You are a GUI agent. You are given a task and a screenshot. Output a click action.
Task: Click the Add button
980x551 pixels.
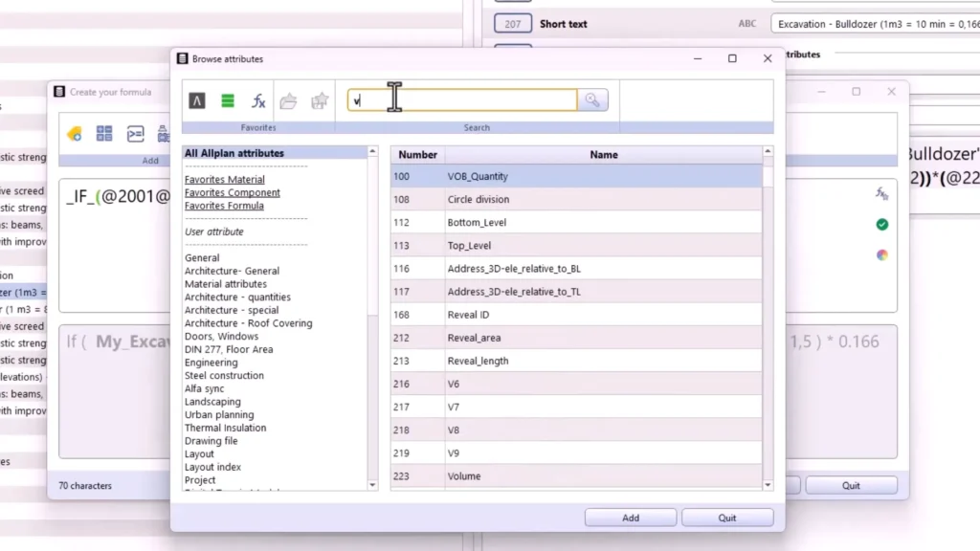click(x=630, y=517)
